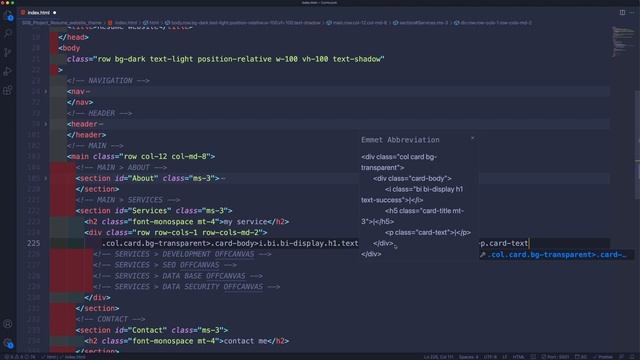Click the MAIN > SERVICES comment line

click(128, 200)
